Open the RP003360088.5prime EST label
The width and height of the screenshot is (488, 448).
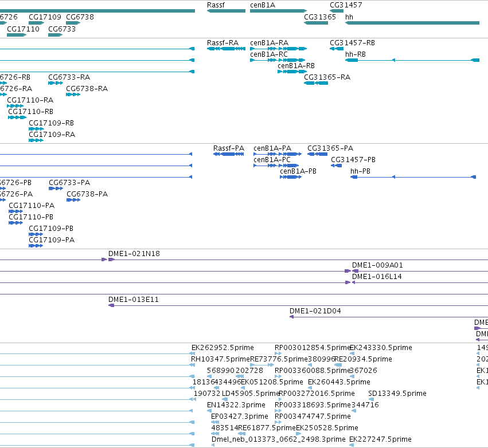coord(313,371)
